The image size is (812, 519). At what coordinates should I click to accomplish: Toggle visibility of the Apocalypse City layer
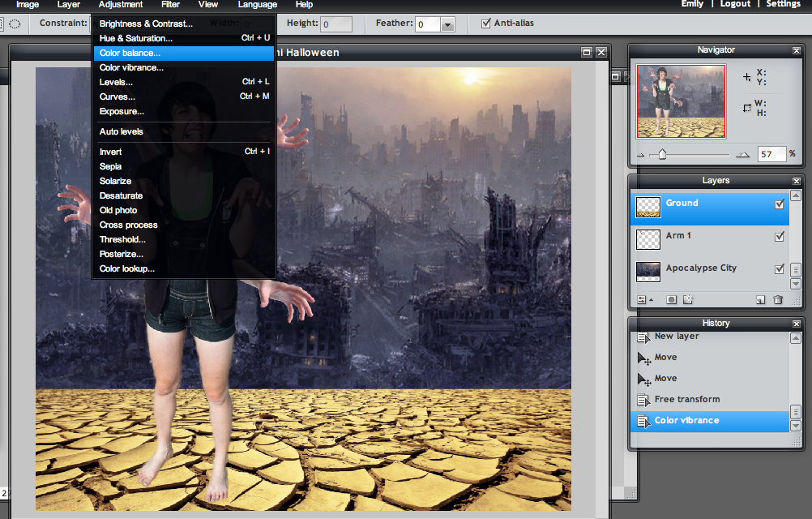(x=780, y=268)
